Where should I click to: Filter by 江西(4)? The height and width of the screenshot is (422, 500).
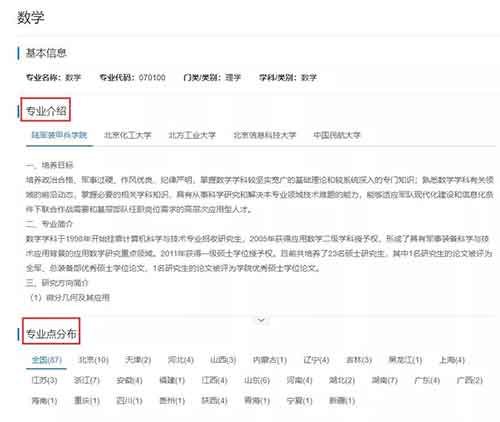tap(214, 380)
